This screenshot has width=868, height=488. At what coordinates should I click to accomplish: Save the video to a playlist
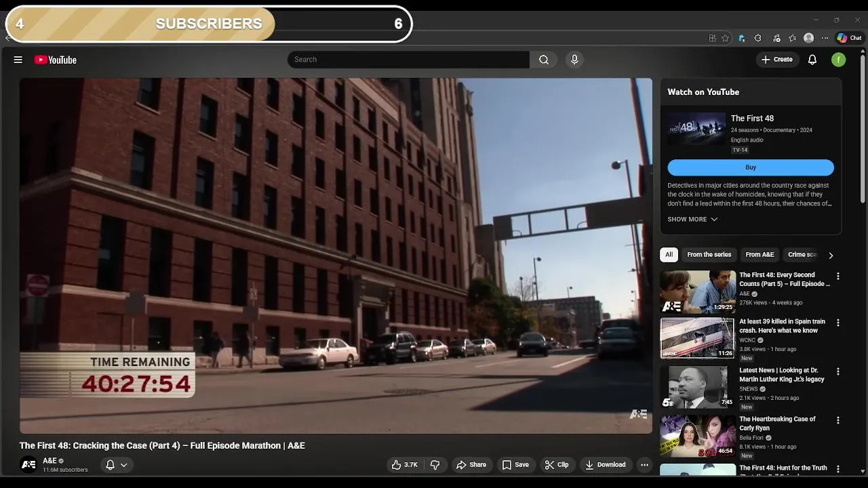515,465
